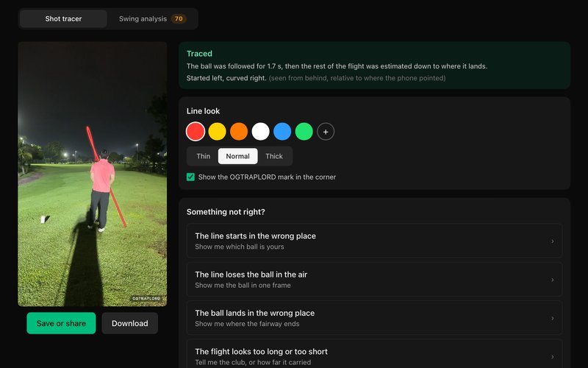Select the red line color

(x=196, y=132)
